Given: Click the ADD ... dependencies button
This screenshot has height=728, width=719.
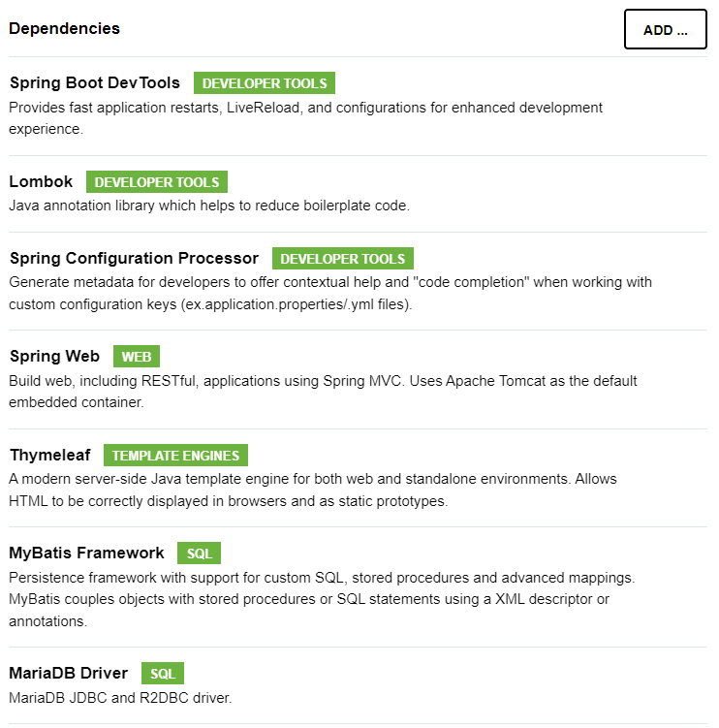Looking at the screenshot, I should tap(665, 29).
